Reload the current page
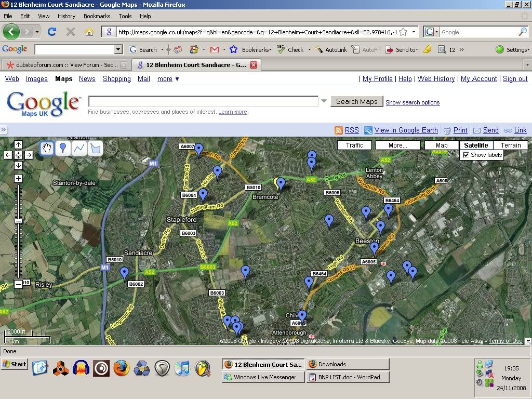Viewport: 532px width, 399px height. tap(52, 32)
